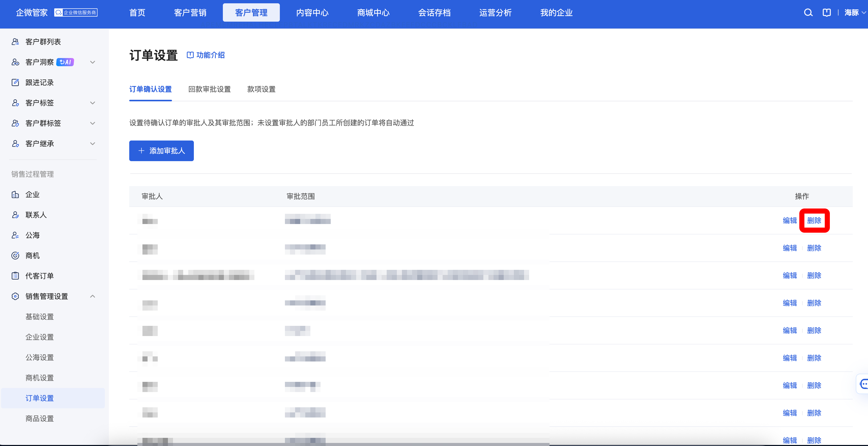Click the 客户群列表 sidebar icon
This screenshot has width=868, height=446.
15,42
